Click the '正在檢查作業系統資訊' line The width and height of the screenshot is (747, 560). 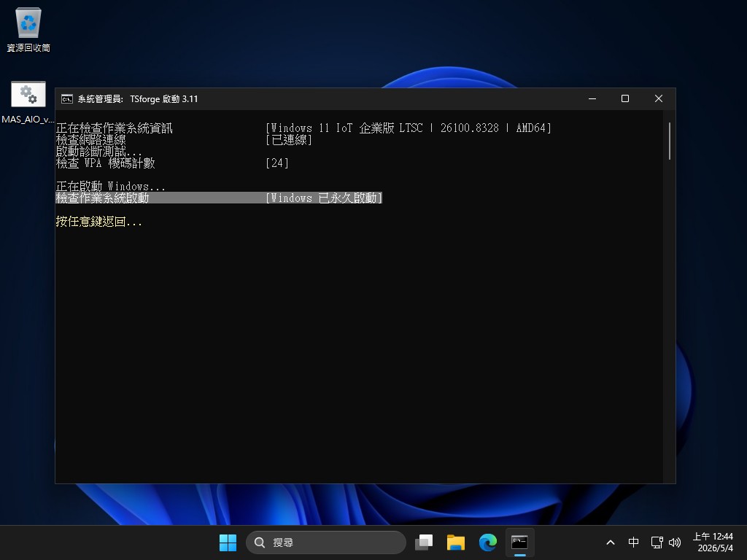point(114,128)
